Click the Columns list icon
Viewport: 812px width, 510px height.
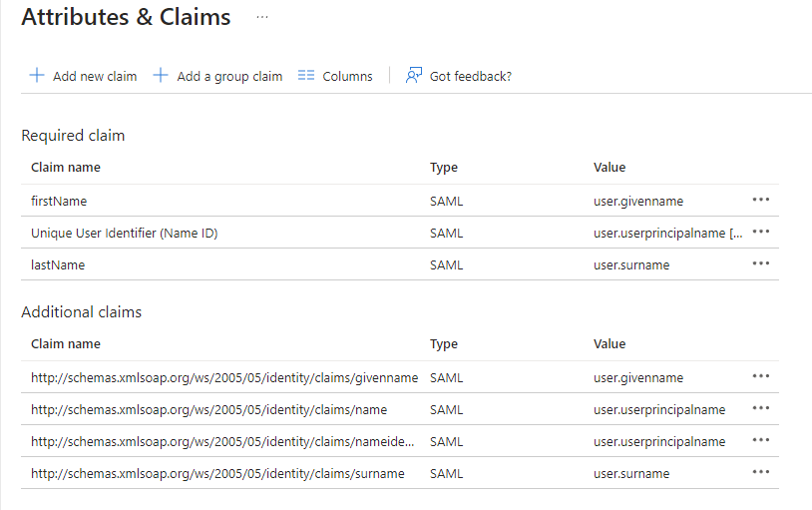point(306,76)
